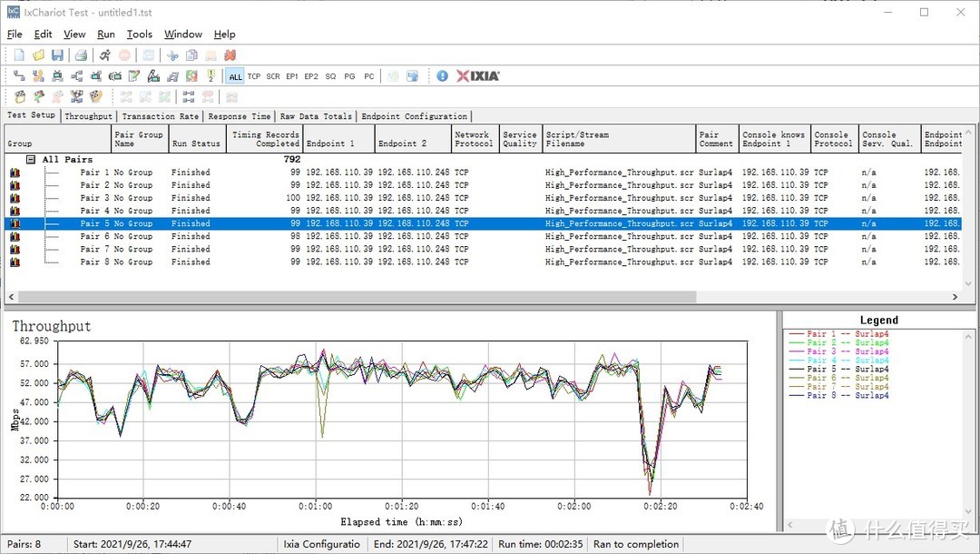Print the test with printer icon
The image size is (980, 554).
[x=81, y=55]
